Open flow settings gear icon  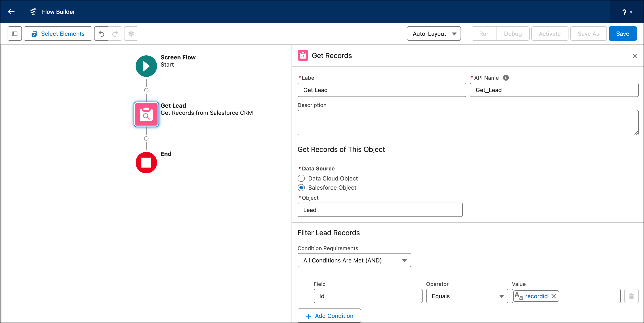point(131,34)
